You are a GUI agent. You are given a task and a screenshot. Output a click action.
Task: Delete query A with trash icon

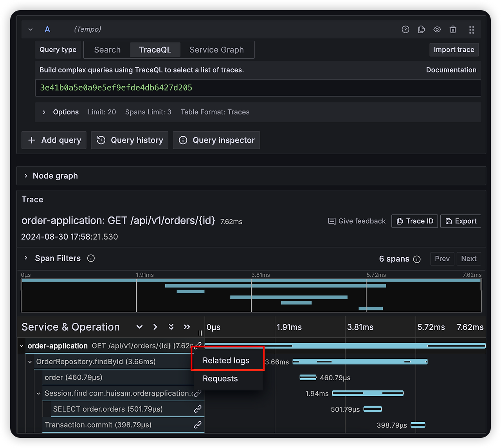click(x=453, y=29)
